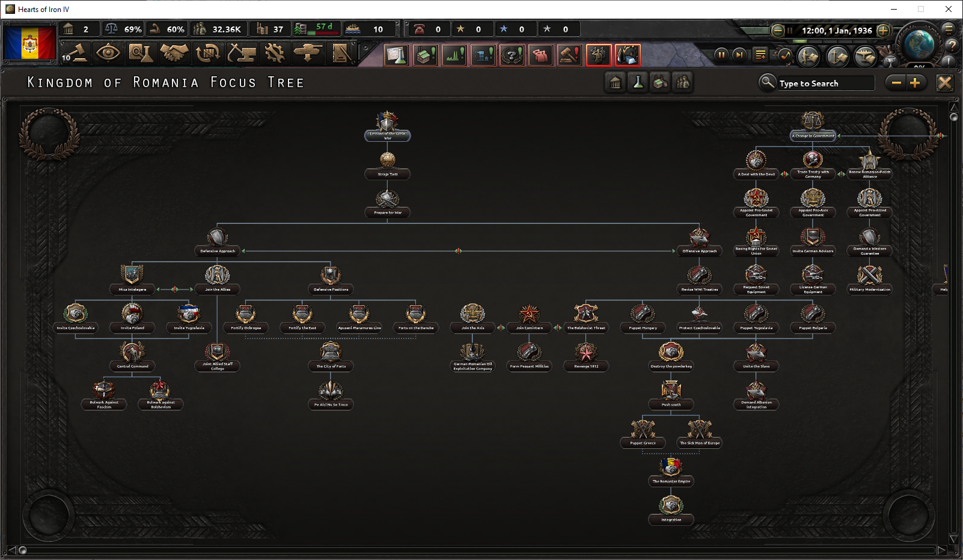Viewport: 963px width, 560px height.
Task: Increase game speed with plus button
Action: pyautogui.click(x=883, y=30)
